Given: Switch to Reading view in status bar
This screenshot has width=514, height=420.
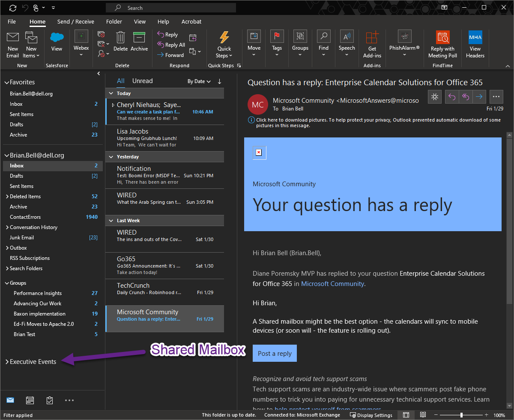Looking at the screenshot, I should (423, 415).
